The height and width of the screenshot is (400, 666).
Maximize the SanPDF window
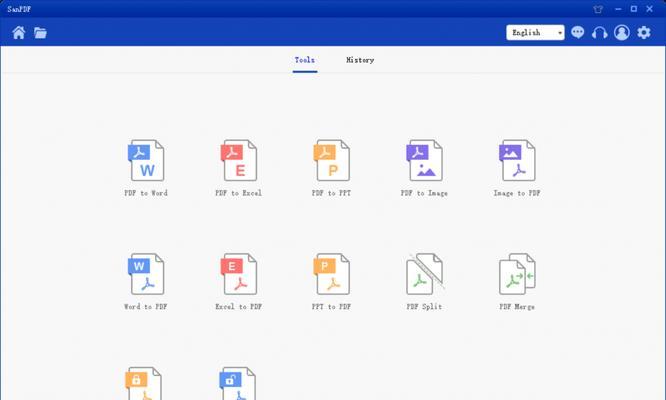634,8
